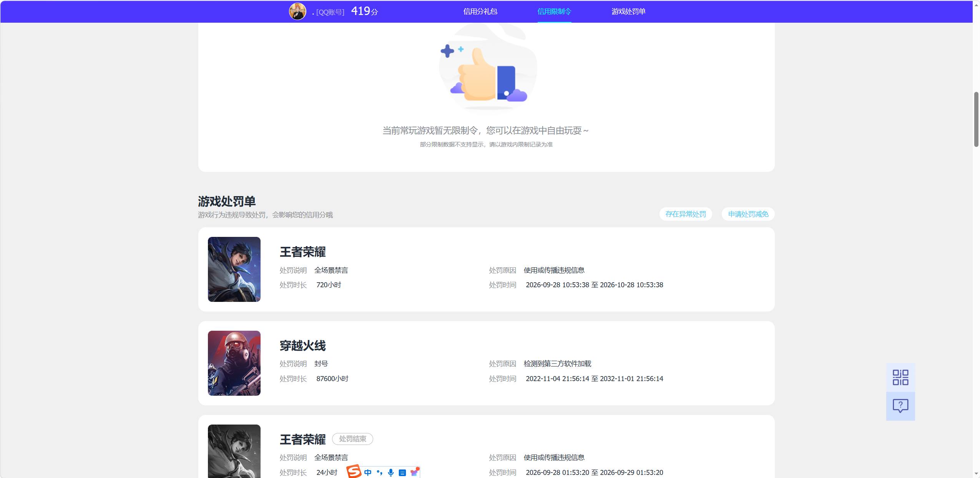Click the 穿越火线 game cover image
The height and width of the screenshot is (478, 980).
[234, 363]
